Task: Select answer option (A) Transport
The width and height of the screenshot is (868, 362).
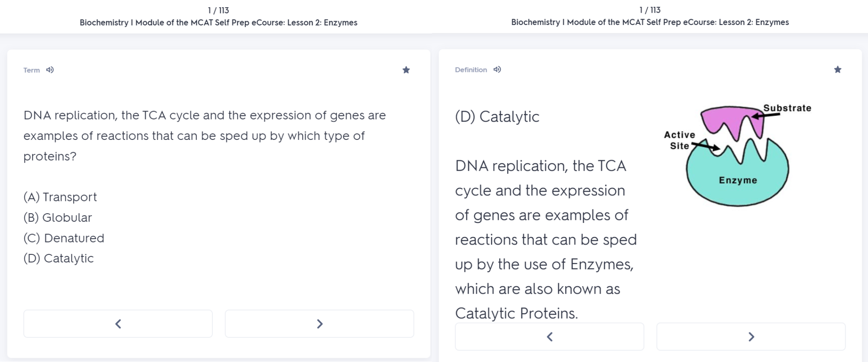Action: (x=60, y=197)
